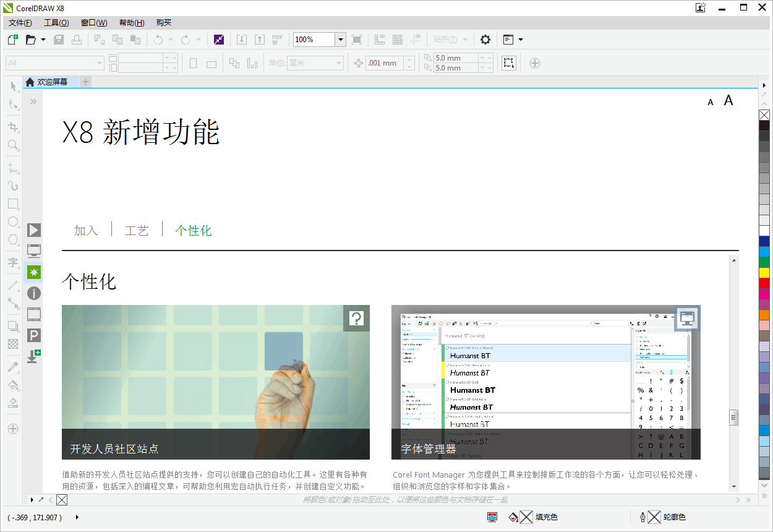Image resolution: width=773 pixels, height=532 pixels.
Task: Click the 填充色 fill color indicator
Action: [533, 517]
